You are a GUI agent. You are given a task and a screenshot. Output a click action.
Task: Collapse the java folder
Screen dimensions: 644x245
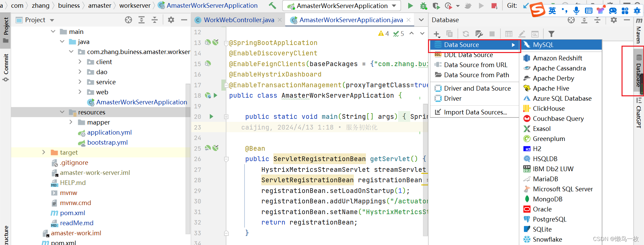coord(62,42)
